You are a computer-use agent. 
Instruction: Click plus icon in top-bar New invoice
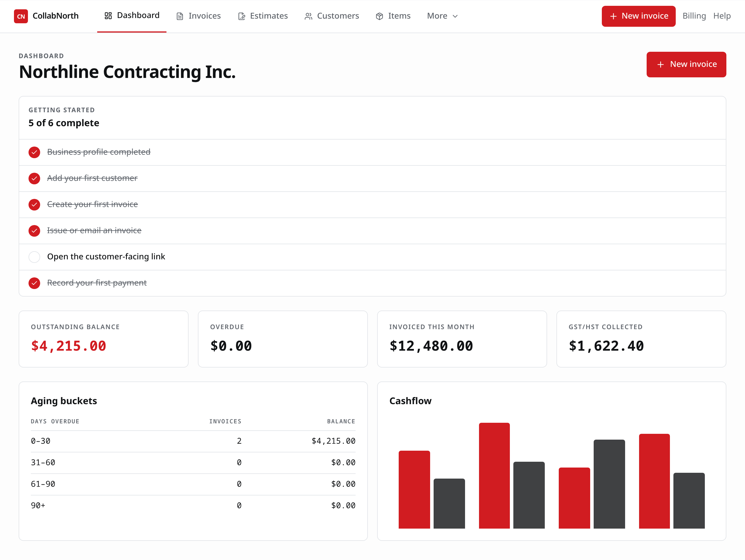click(613, 16)
